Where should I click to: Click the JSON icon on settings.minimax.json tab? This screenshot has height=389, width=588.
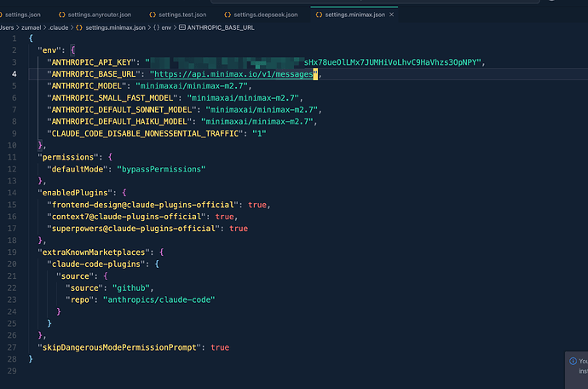point(319,15)
